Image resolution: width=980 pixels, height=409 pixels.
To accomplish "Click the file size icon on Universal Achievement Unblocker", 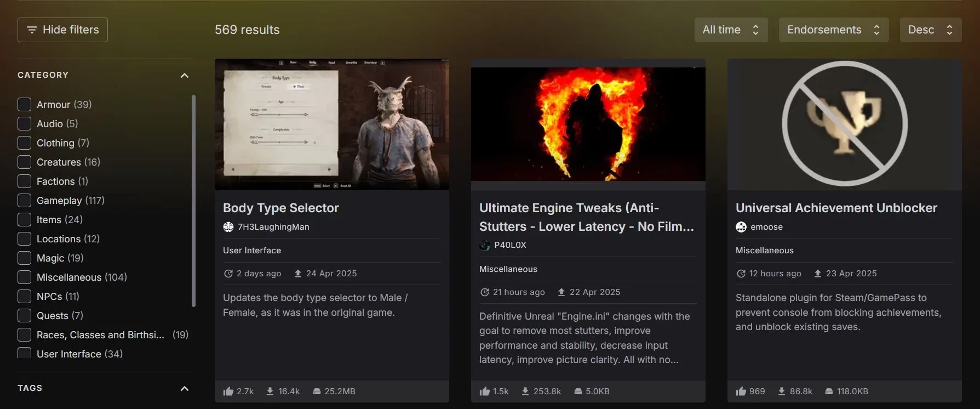I will pos(829,391).
